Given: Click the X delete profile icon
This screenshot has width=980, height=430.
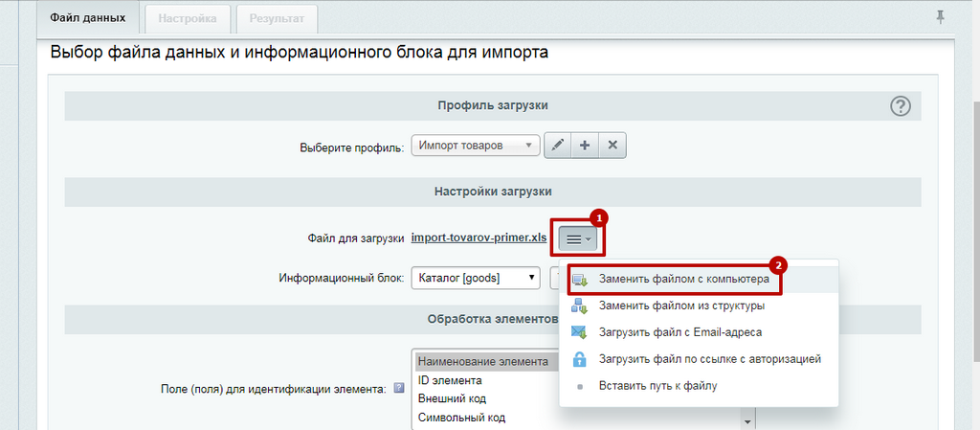Looking at the screenshot, I should click(612, 145).
